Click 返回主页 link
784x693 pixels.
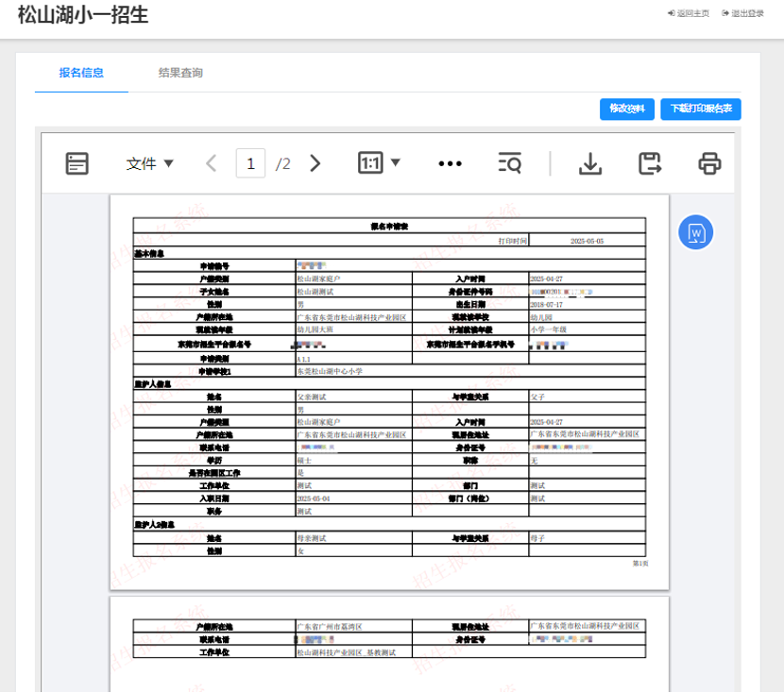point(689,14)
